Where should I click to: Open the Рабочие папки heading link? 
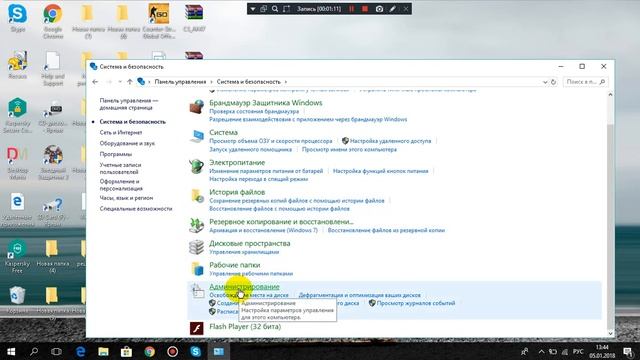pos(235,265)
